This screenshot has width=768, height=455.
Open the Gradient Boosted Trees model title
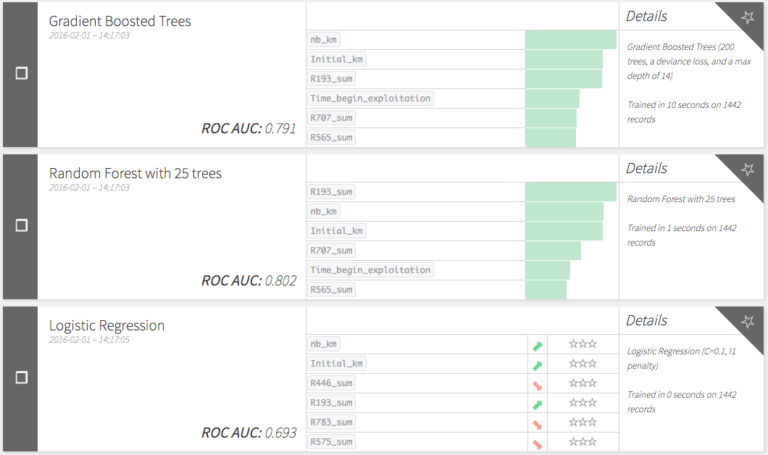coord(120,21)
